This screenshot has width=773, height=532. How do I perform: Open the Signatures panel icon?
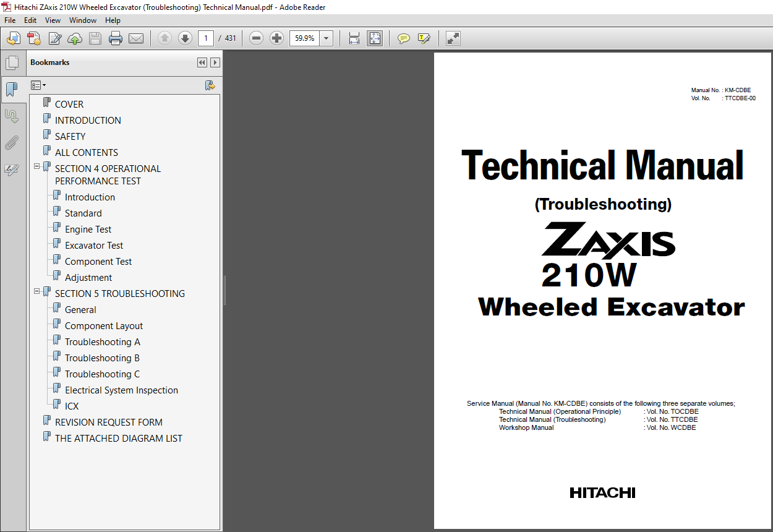pos(12,116)
